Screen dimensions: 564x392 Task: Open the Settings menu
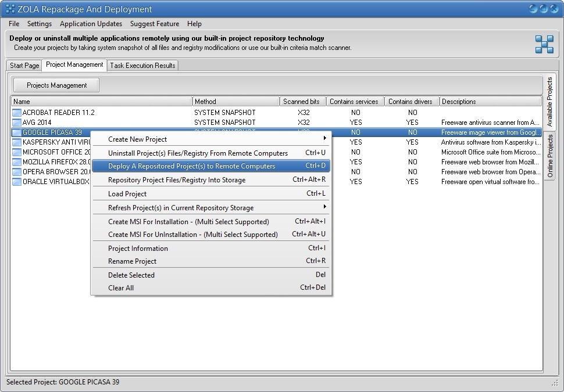(40, 24)
